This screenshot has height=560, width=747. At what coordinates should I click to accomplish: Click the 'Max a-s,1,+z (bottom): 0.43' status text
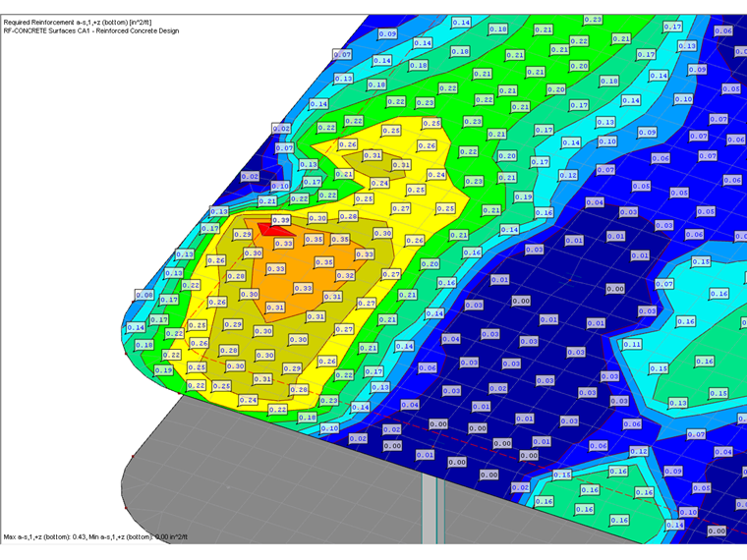(45, 537)
